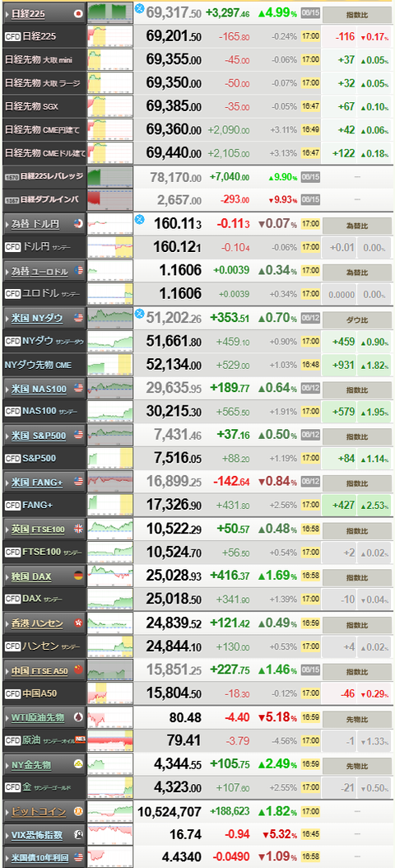This screenshot has width=395, height=868.
Task: Click the 為替比 button in the ユーロドル row
Action: pyautogui.click(x=356, y=273)
